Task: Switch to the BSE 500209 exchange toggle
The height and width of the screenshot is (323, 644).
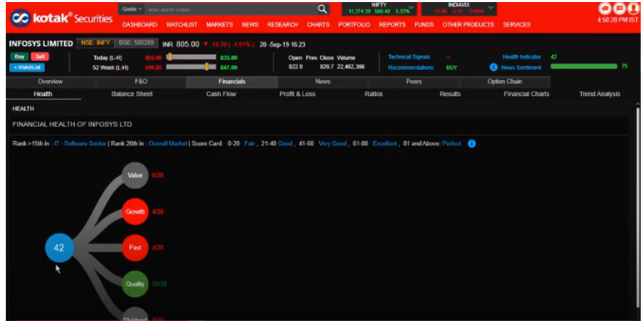Action: [135, 44]
